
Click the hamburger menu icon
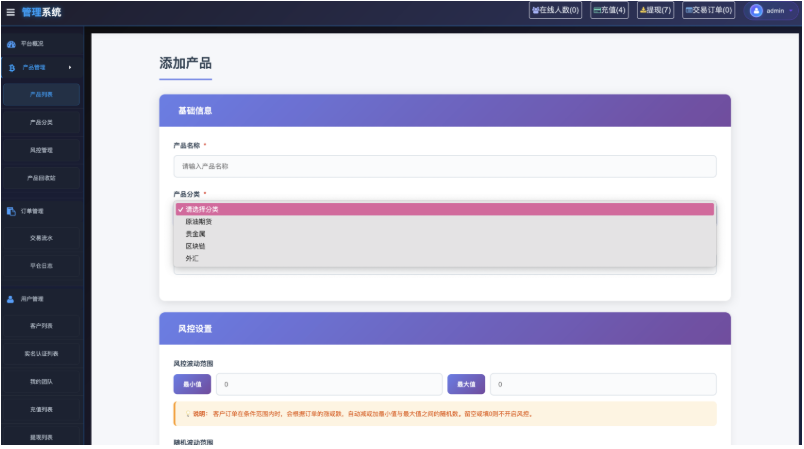pos(10,12)
